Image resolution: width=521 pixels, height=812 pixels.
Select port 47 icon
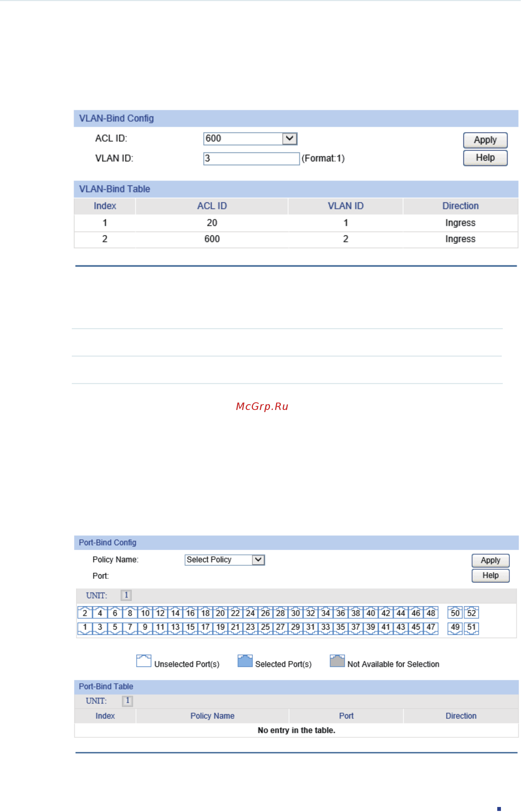pyautogui.click(x=431, y=628)
